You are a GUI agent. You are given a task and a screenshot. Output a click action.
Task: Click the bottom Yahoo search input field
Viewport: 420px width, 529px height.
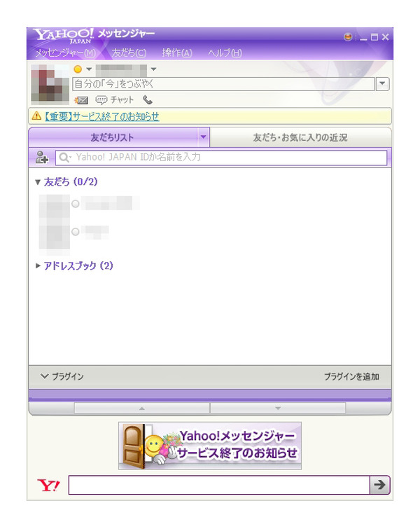(x=219, y=485)
